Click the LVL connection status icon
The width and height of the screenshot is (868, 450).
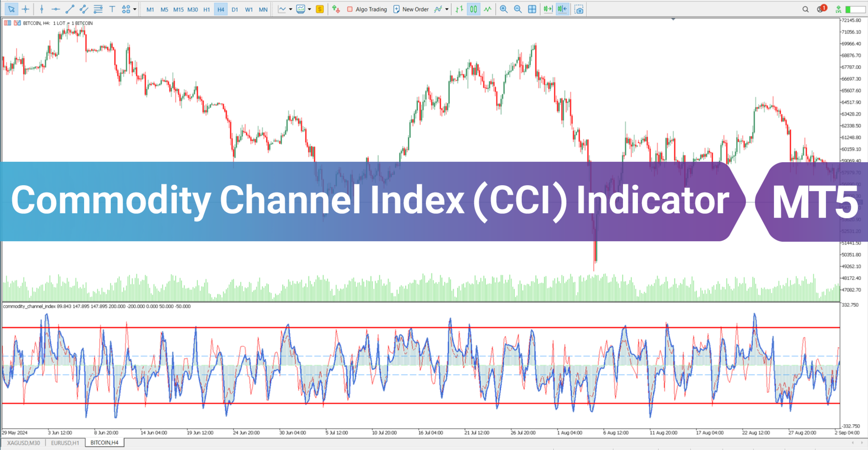[838, 9]
